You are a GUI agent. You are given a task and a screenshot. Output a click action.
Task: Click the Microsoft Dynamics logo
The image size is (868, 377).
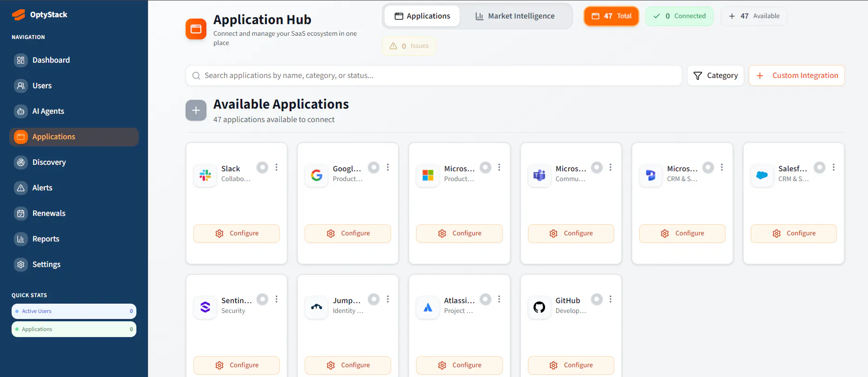click(x=651, y=175)
